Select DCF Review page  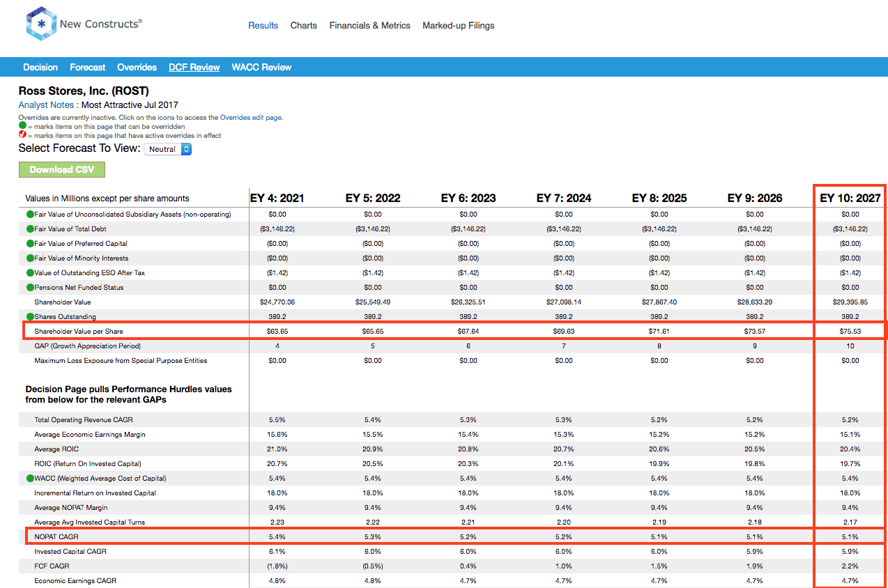coord(194,67)
